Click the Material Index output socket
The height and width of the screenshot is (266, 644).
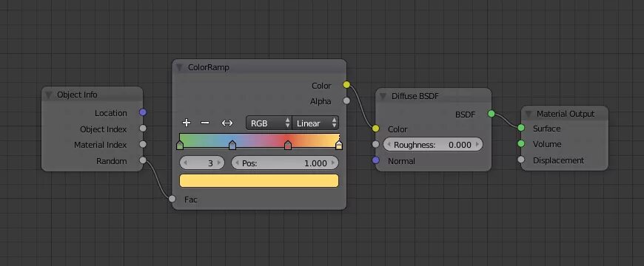[x=143, y=144]
